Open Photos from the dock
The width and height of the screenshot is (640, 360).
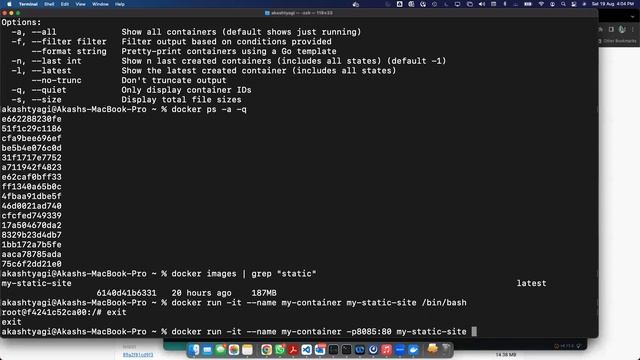click(x=234, y=350)
